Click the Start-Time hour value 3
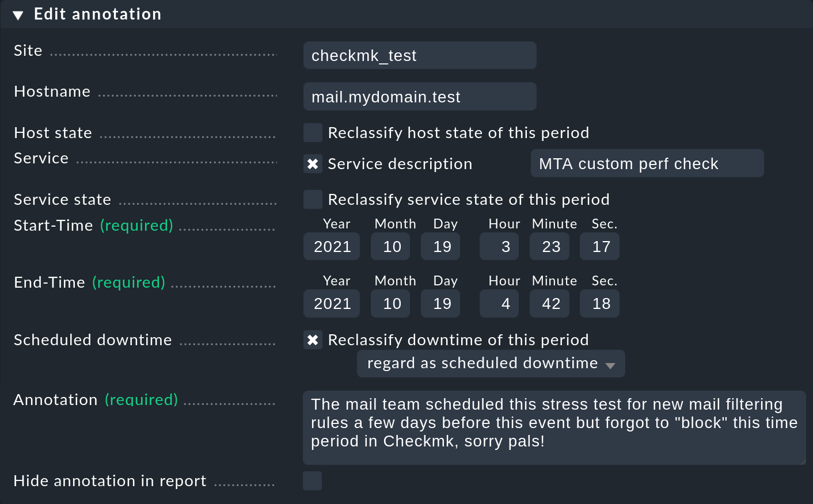This screenshot has width=813, height=504. pyautogui.click(x=499, y=246)
